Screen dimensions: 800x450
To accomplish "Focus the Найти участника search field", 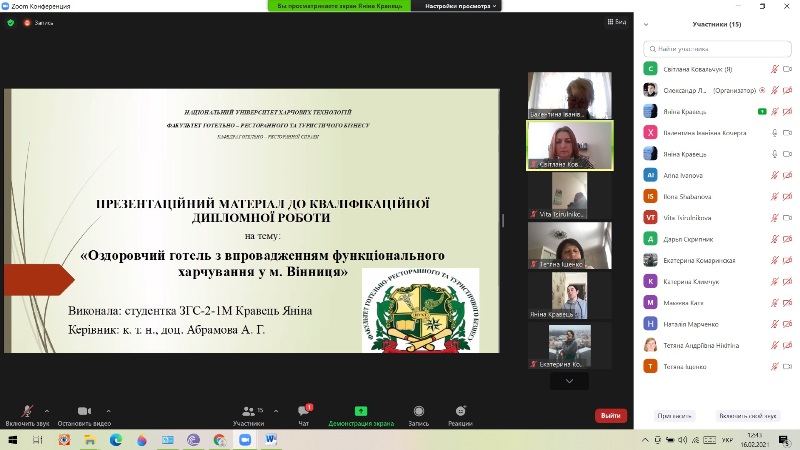I will click(717, 49).
